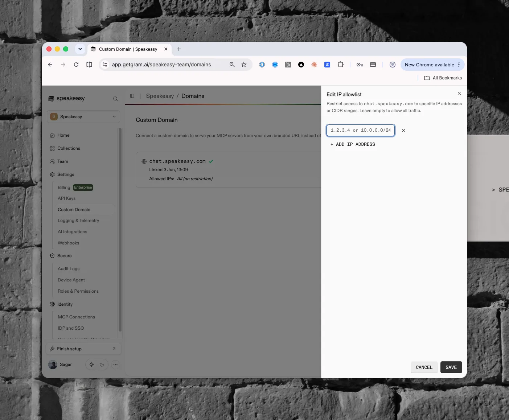Click the sidebar search icon
This screenshot has height=420, width=509.
click(115, 99)
